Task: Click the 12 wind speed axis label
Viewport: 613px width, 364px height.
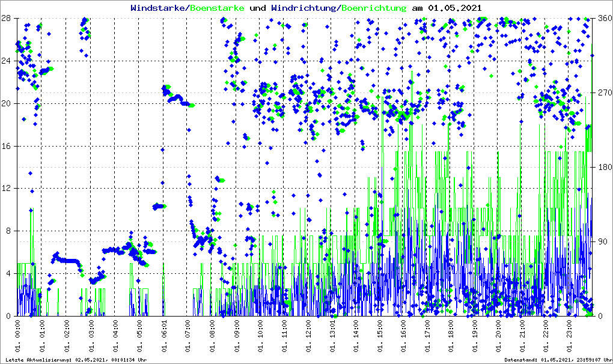Action: tap(7, 189)
